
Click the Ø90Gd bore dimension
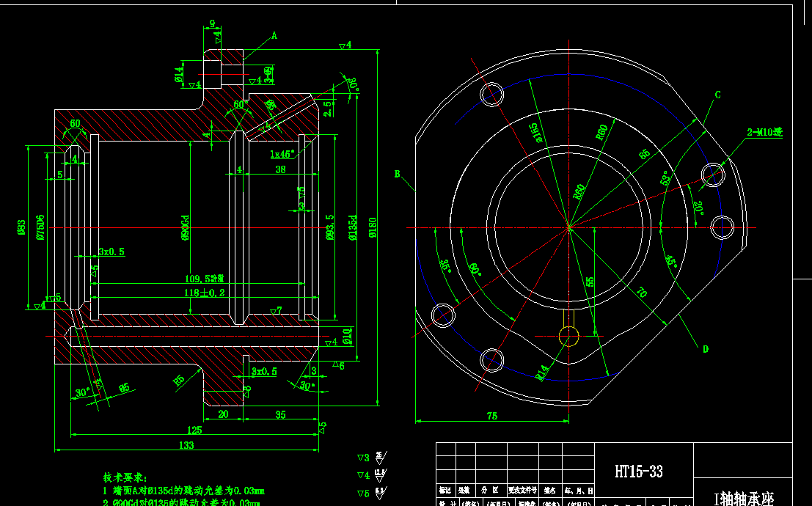pyautogui.click(x=185, y=228)
